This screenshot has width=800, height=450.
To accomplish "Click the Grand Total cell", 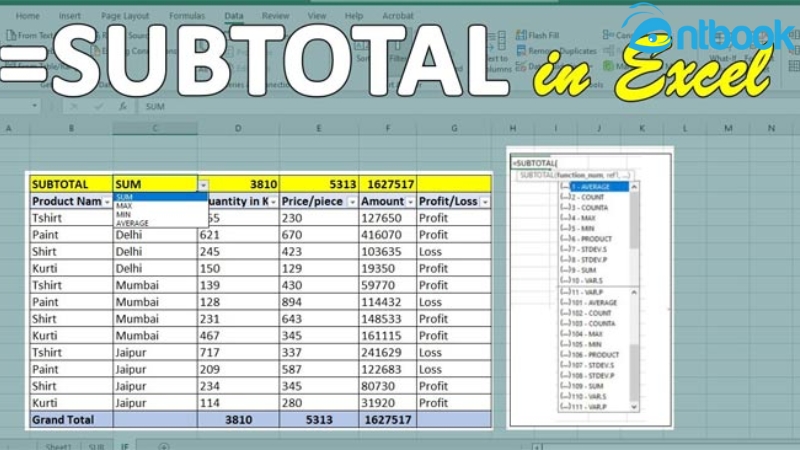I will coord(71,420).
